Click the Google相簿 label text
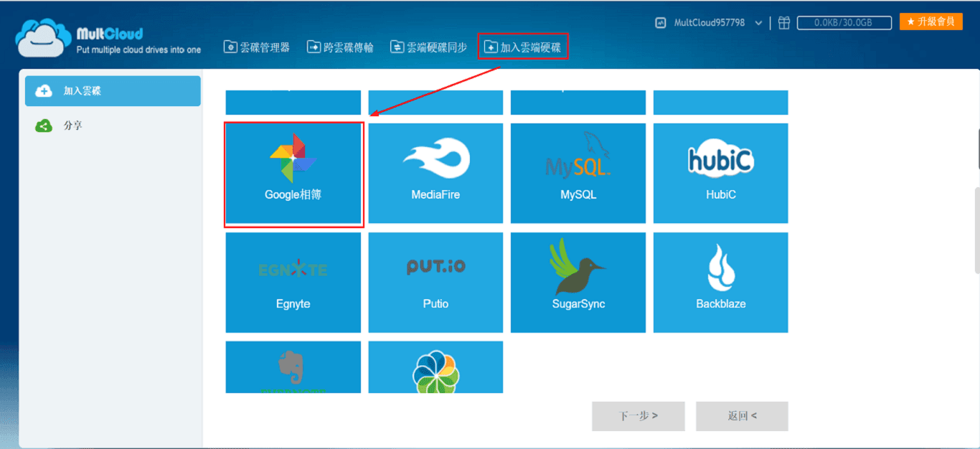Screen dimensions: 980x449 tap(293, 194)
